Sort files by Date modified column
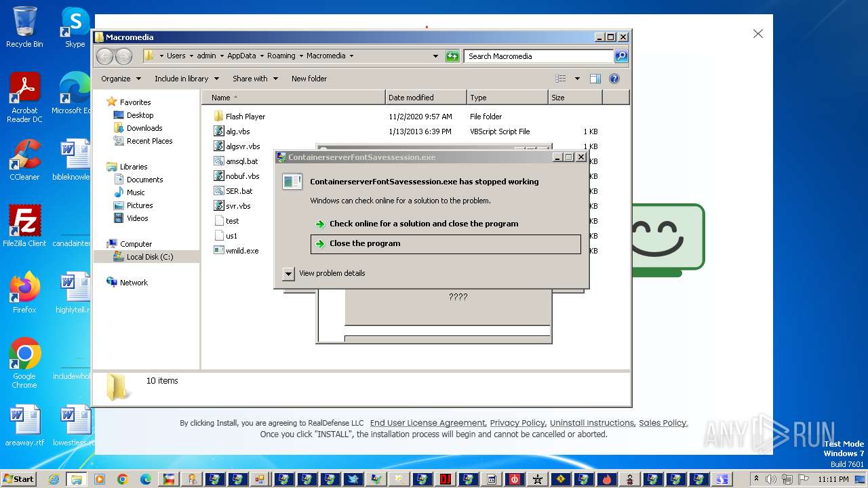Screen dimensions: 868x488 coord(426,98)
